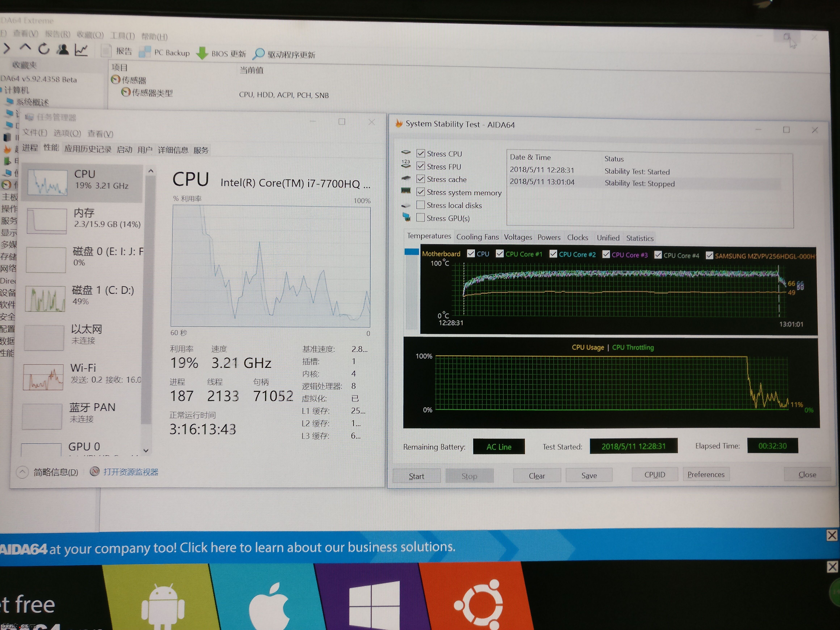Click the AIDA64 toolbar graph icon
Viewport: 840px width, 630px height.
coord(81,50)
